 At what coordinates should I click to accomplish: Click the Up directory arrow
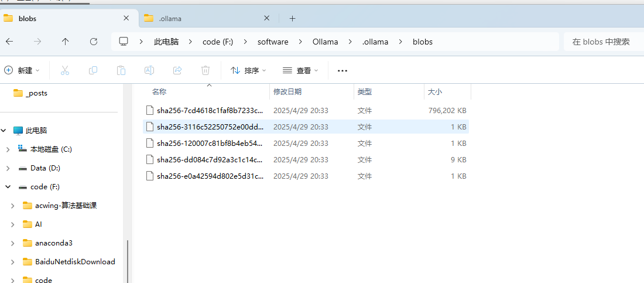coord(65,42)
